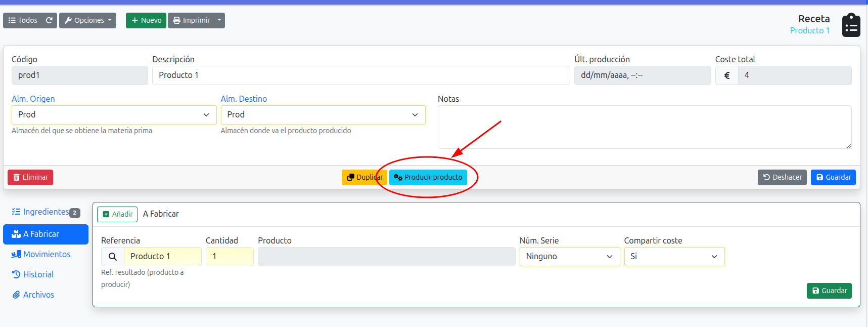Open the Opciones dropdown menu

tap(87, 20)
